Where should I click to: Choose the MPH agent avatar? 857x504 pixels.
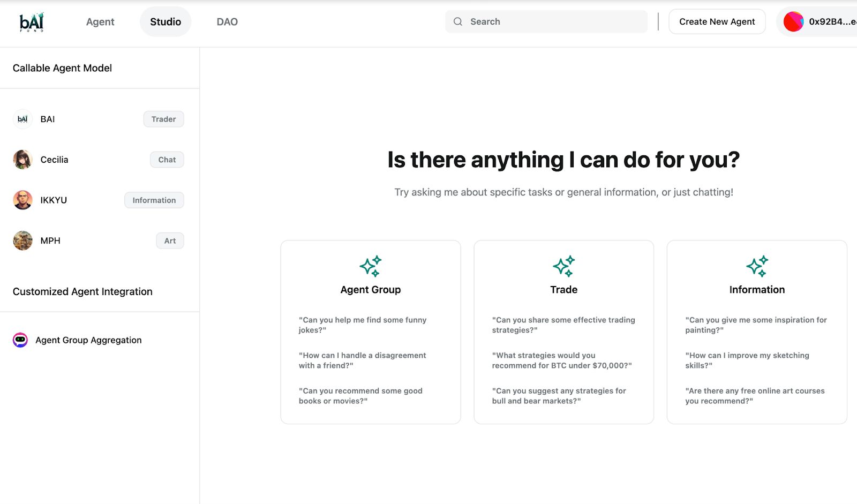(x=22, y=241)
